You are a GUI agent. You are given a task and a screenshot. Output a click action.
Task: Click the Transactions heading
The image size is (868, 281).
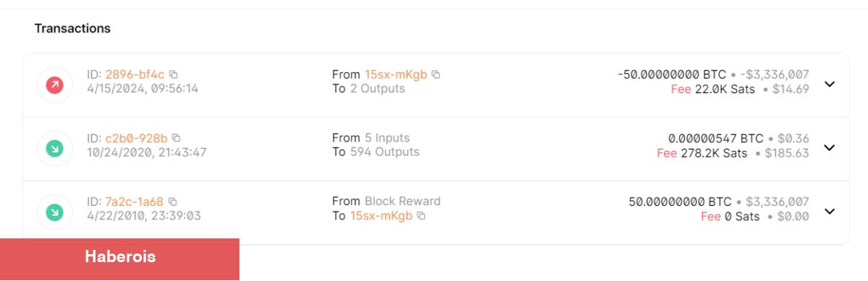(72, 29)
